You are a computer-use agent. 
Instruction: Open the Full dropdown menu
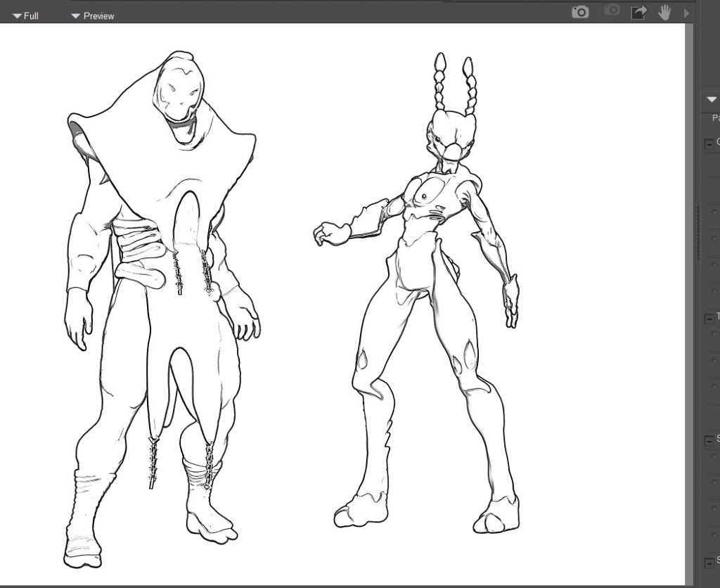25,15
